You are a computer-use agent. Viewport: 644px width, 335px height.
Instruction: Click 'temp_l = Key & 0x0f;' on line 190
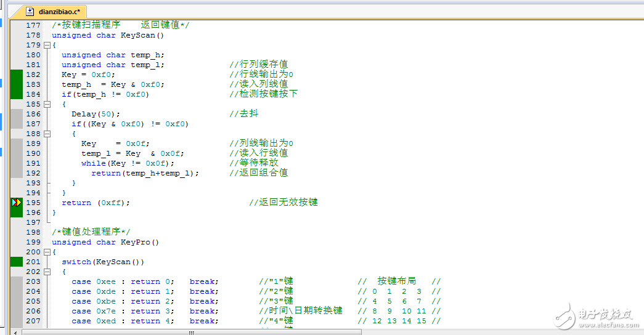[132, 153]
